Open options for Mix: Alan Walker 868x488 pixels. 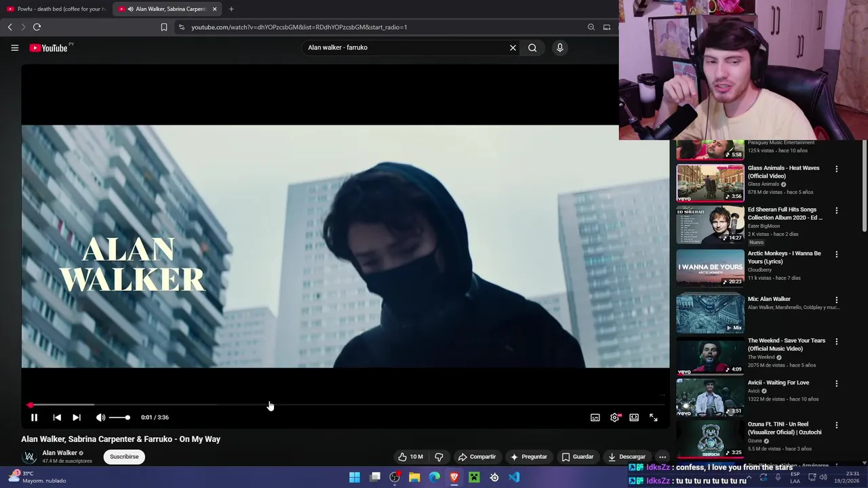pos(836,300)
